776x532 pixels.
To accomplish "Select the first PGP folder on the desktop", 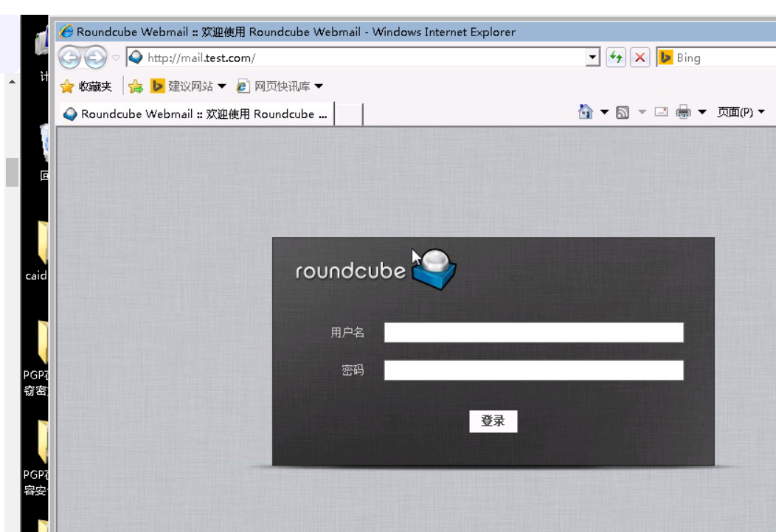I will 38,358.
